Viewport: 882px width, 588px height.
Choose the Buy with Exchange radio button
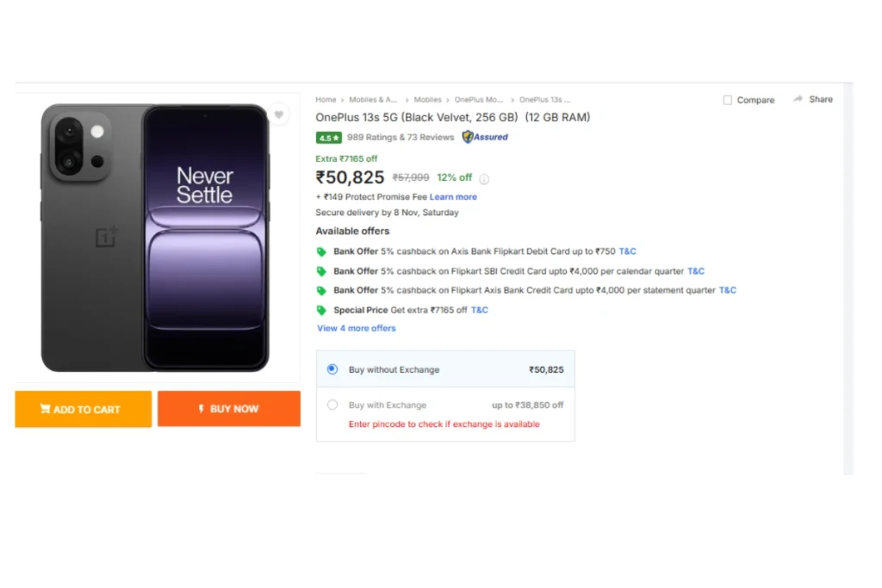(332, 405)
